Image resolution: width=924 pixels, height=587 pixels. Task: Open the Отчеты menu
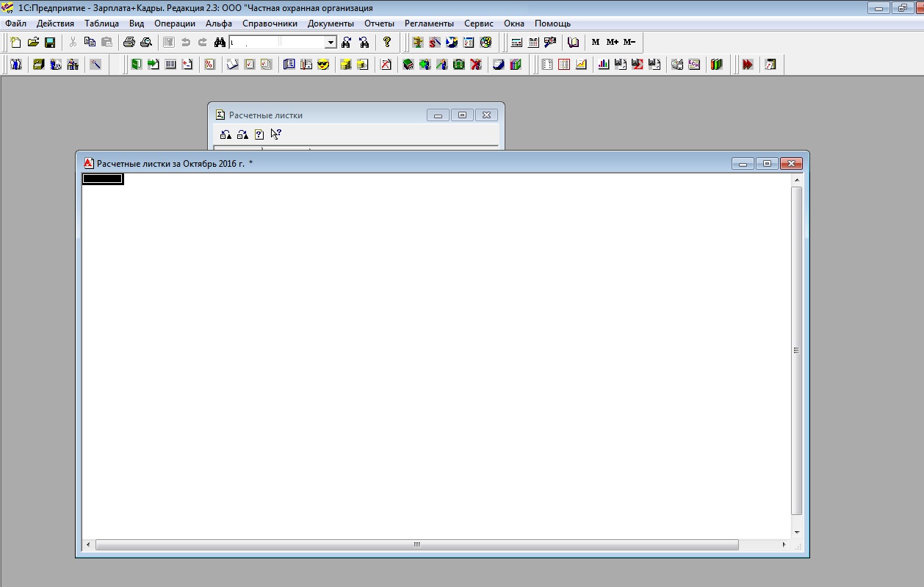(379, 24)
